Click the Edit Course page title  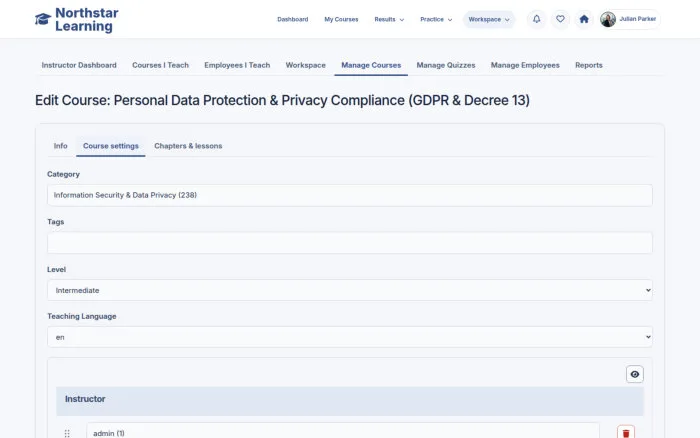point(282,100)
